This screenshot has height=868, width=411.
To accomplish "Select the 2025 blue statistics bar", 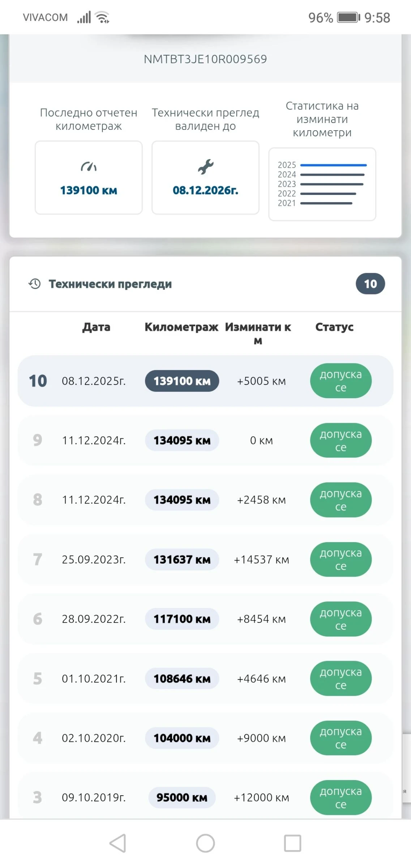I will pos(333,165).
